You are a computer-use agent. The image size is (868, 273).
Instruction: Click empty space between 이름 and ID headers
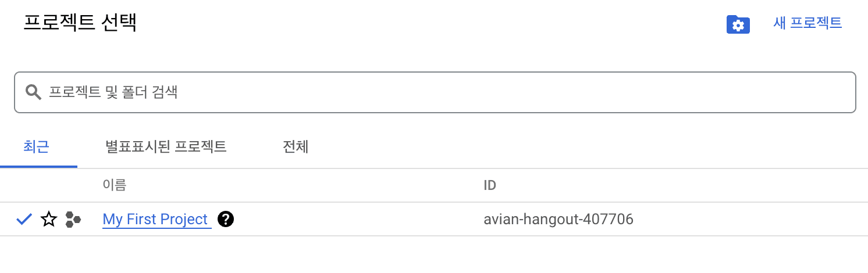click(303, 186)
